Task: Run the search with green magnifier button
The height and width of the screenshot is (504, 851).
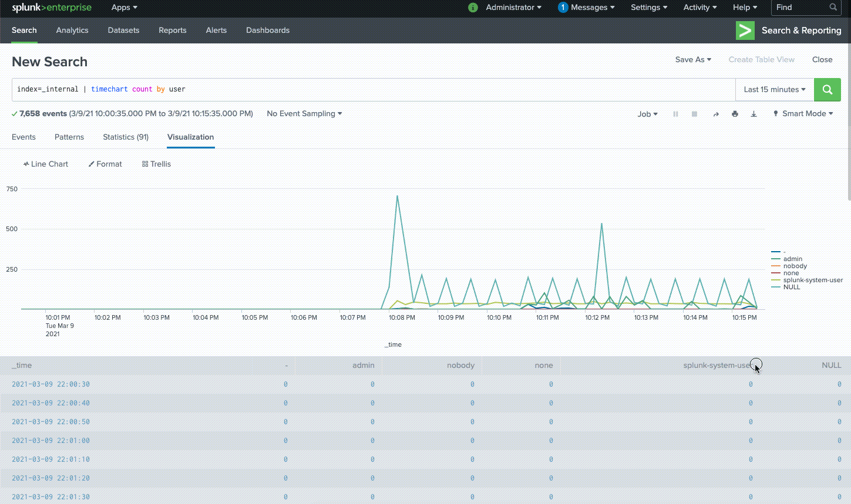Action: pyautogui.click(x=827, y=89)
